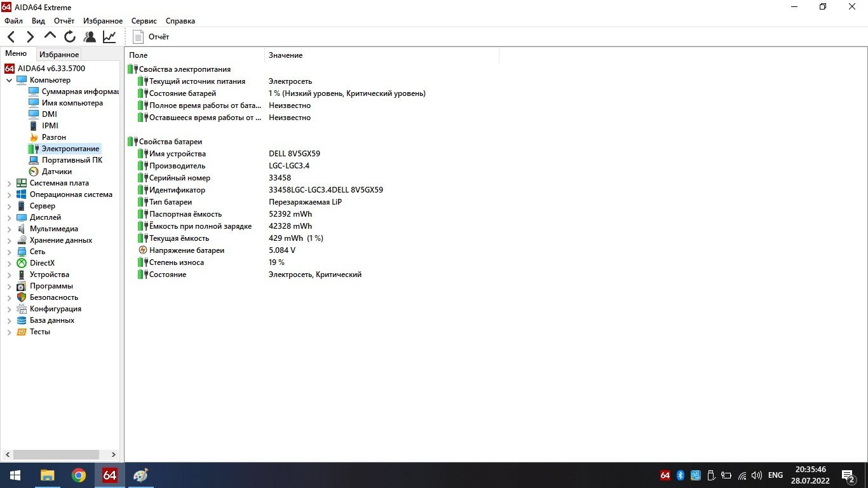Switch to the Избранное tab in the sidebar
Viewport: 868px width, 488px height.
[59, 55]
